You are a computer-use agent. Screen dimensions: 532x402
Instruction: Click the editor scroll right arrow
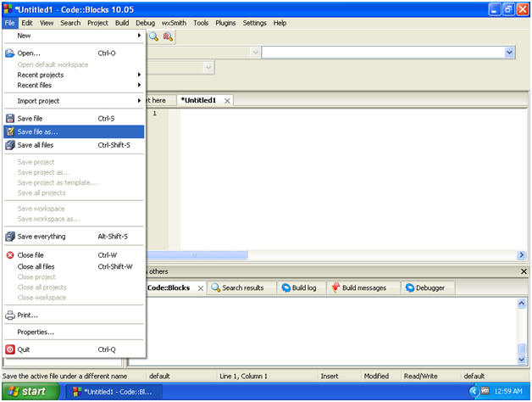(x=522, y=255)
